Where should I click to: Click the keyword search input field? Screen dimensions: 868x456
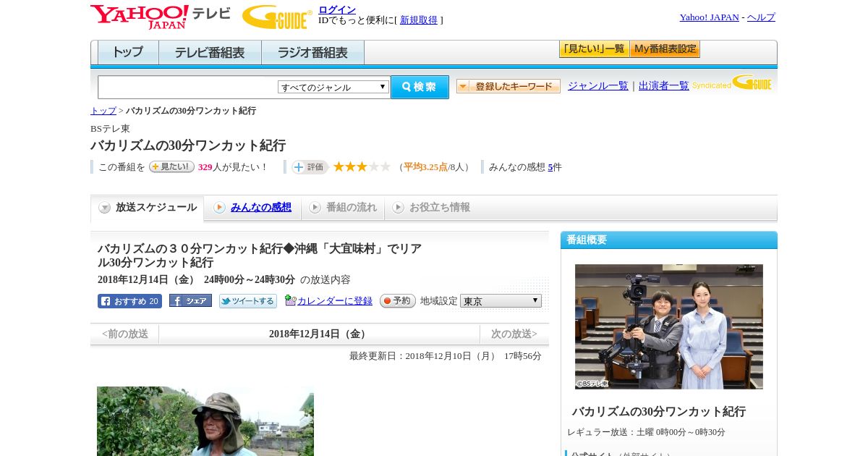pos(188,87)
